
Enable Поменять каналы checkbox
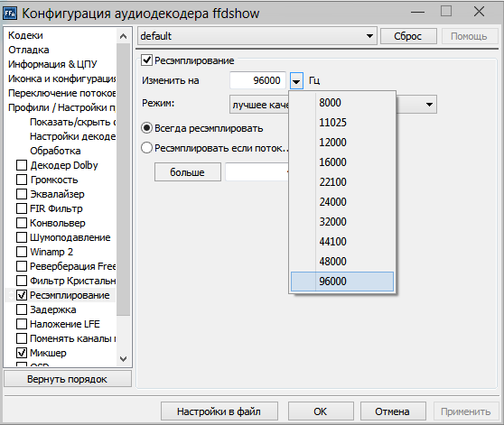(x=22, y=338)
